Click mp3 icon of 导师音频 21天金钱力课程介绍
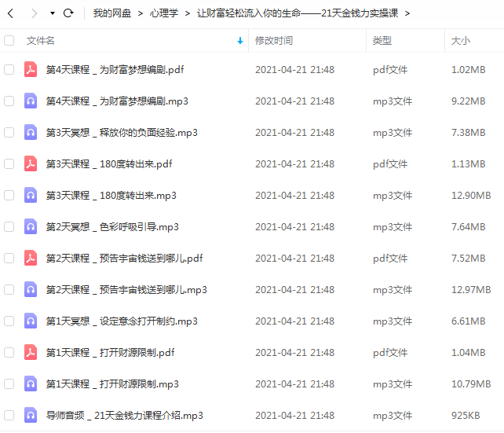This screenshot has height=433, width=504. (x=31, y=415)
